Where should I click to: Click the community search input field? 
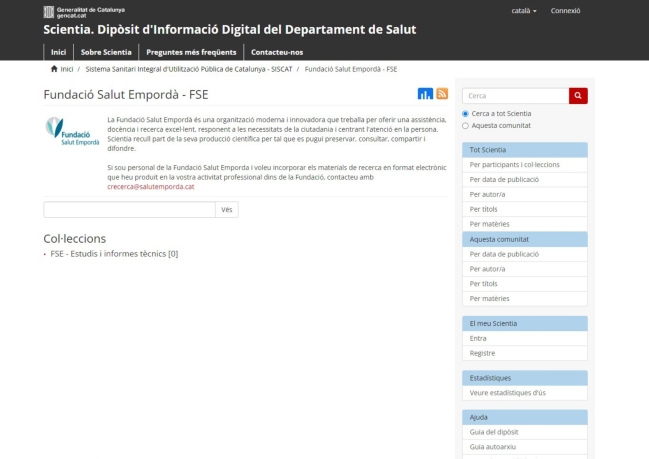[x=130, y=209]
